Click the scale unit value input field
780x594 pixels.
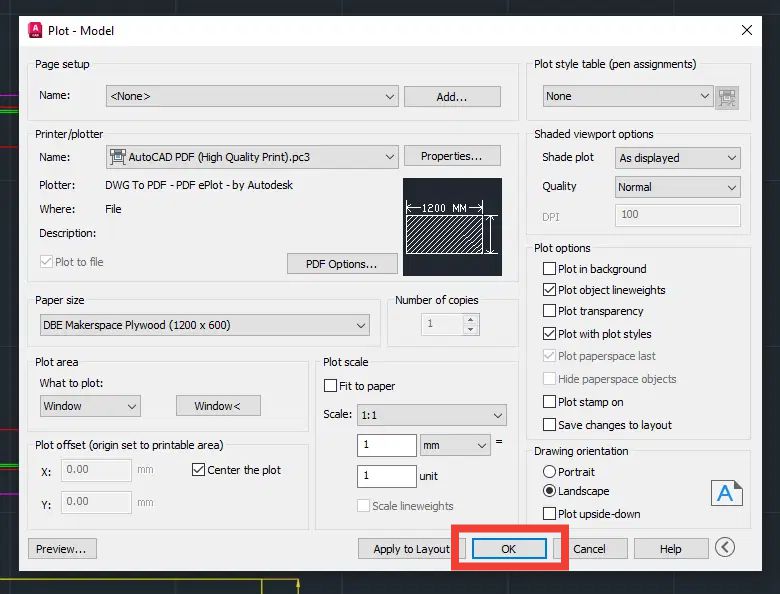[387, 476]
